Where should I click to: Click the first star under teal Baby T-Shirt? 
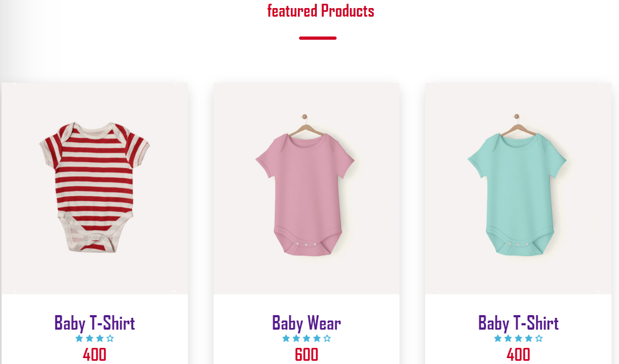coord(498,338)
